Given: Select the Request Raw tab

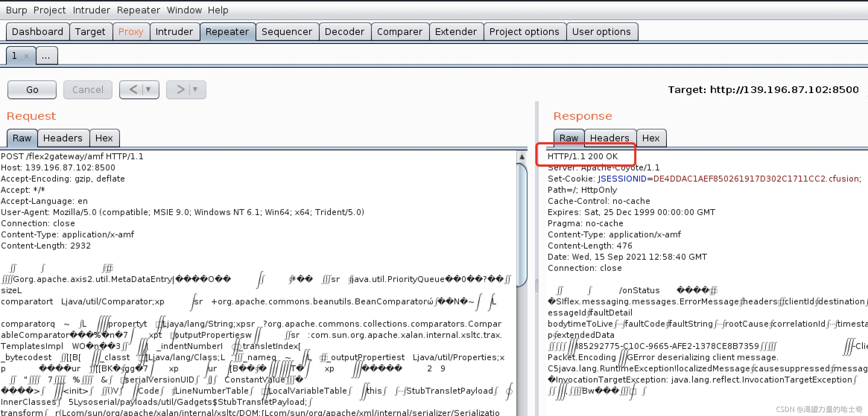Looking at the screenshot, I should 22,138.
